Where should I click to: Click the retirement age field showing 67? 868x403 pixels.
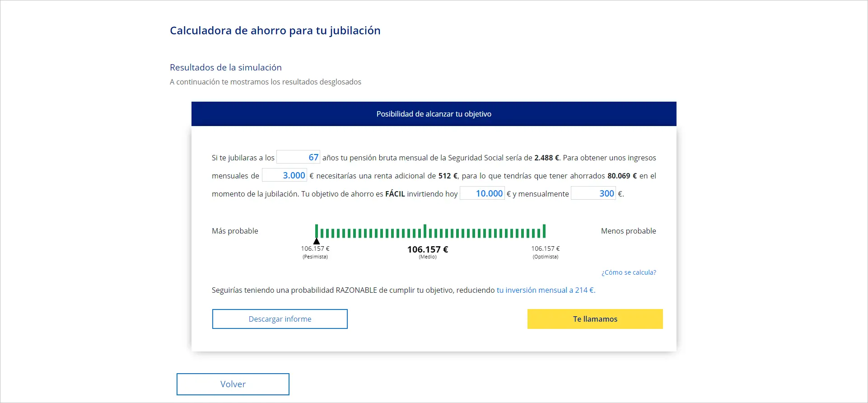(298, 157)
